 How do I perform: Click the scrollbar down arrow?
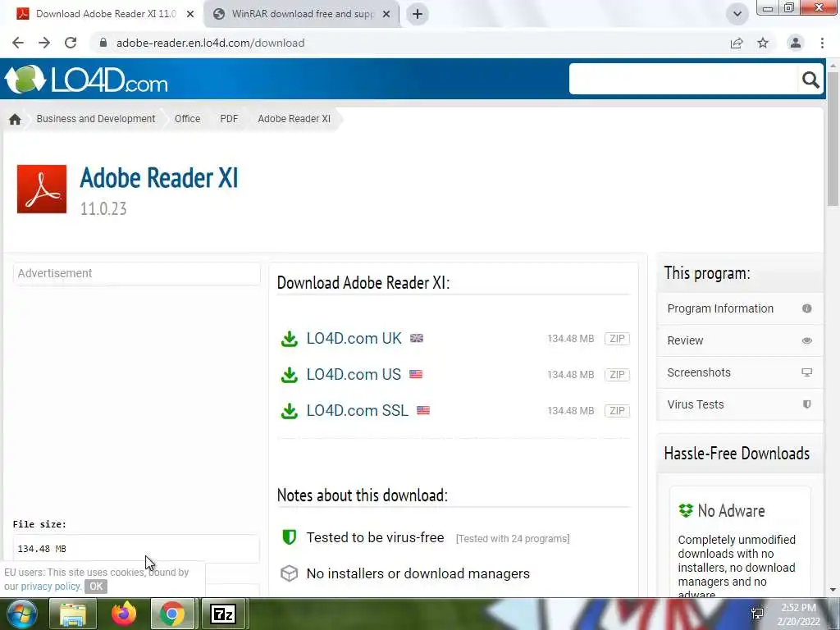pos(833,590)
